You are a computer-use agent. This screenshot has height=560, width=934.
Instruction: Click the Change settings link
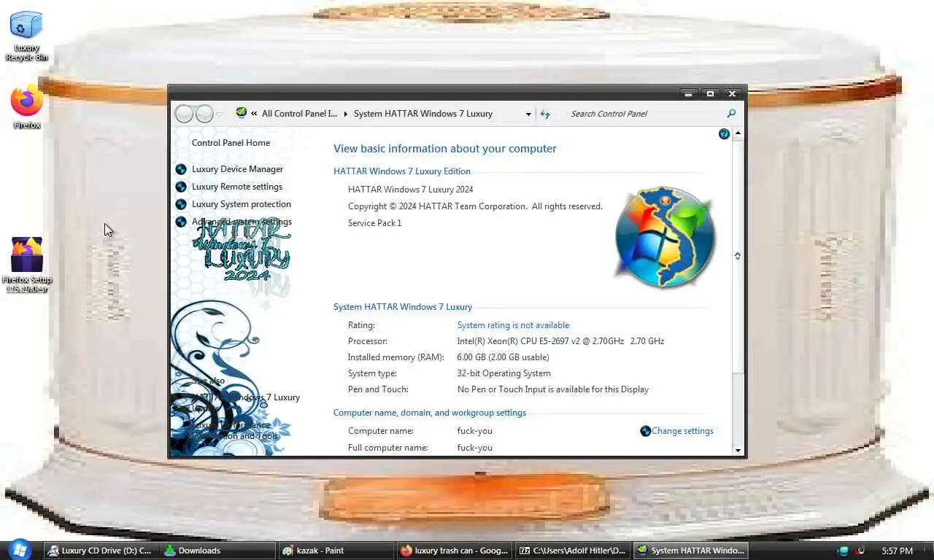tap(682, 431)
